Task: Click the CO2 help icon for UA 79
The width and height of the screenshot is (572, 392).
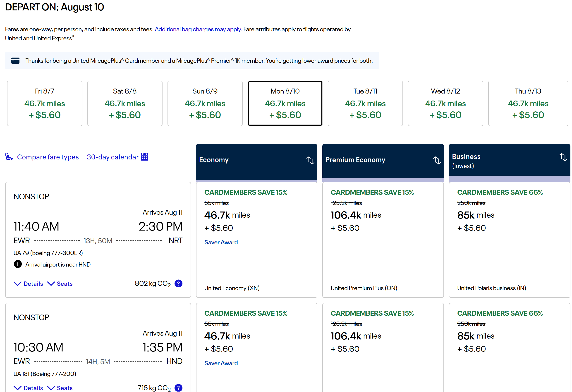Action: point(178,283)
